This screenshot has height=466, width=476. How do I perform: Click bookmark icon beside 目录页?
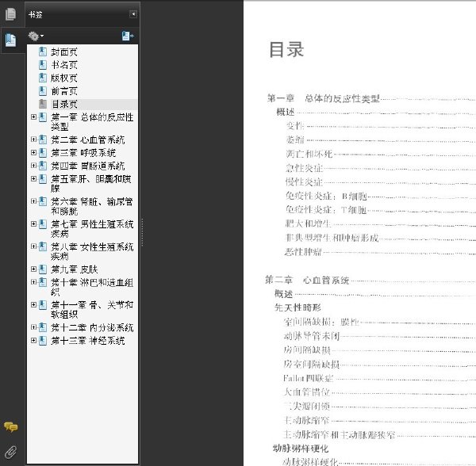[43, 104]
